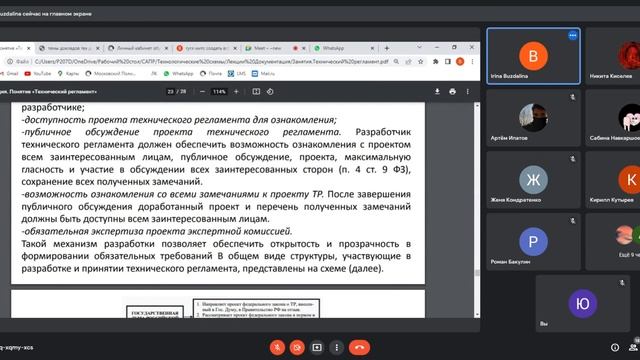The width and height of the screenshot is (640, 360).
Task: Open the LMS bookmark
Action: pos(237,73)
